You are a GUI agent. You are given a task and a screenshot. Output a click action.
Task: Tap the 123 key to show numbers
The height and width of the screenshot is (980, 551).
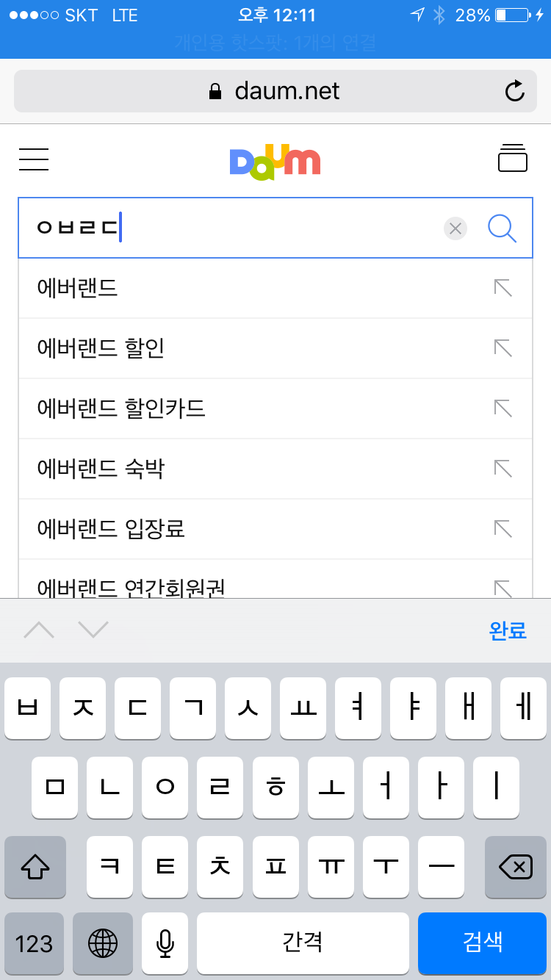click(34, 944)
